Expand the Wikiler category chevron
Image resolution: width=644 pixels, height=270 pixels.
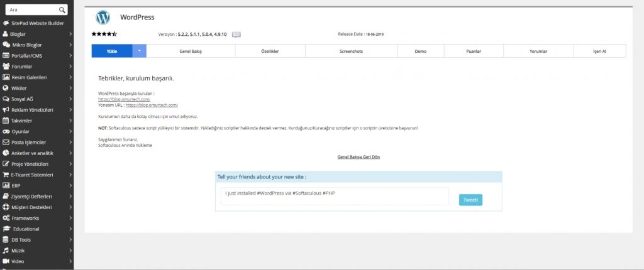pos(70,88)
